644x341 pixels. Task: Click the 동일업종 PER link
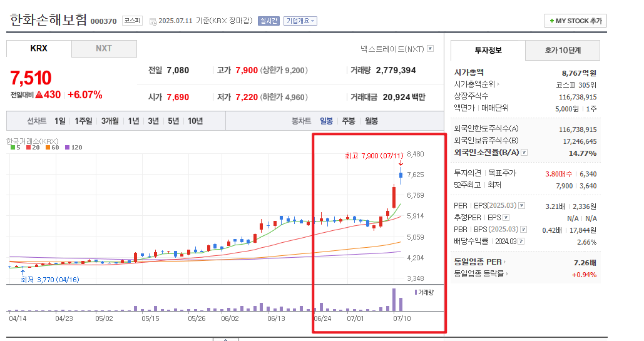[x=478, y=262]
